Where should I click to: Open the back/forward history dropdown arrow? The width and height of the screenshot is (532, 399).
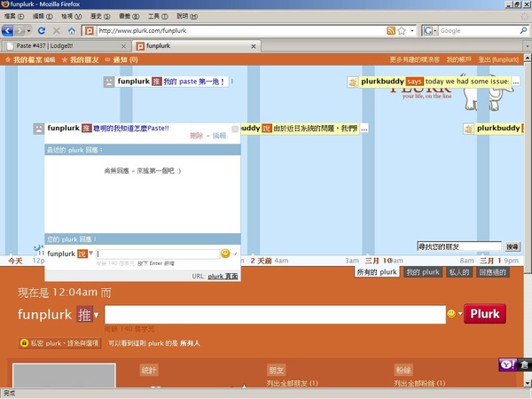pos(29,31)
